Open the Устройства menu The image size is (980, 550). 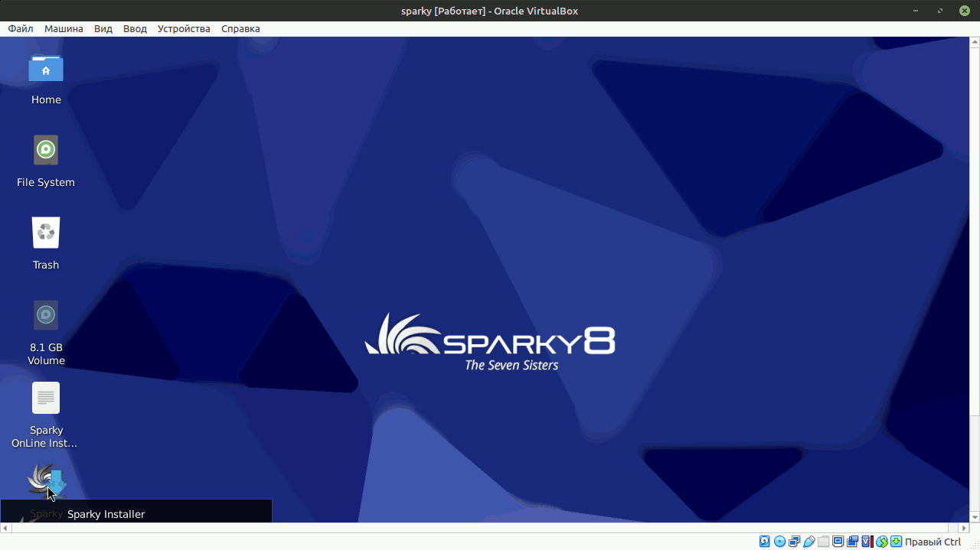tap(184, 28)
